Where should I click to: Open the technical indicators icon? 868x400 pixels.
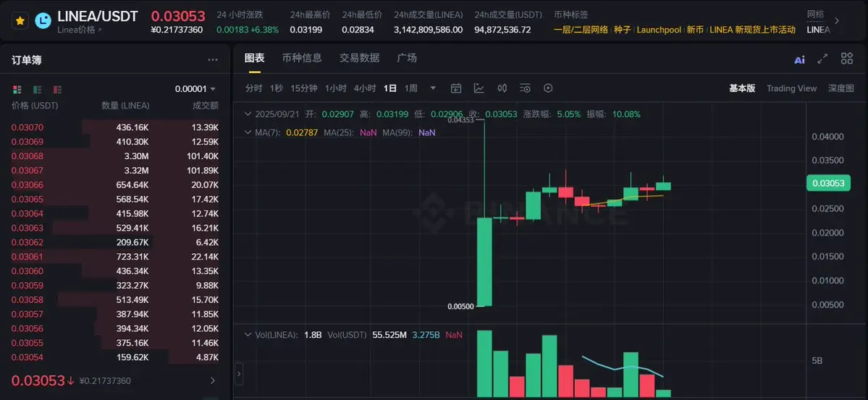point(479,88)
